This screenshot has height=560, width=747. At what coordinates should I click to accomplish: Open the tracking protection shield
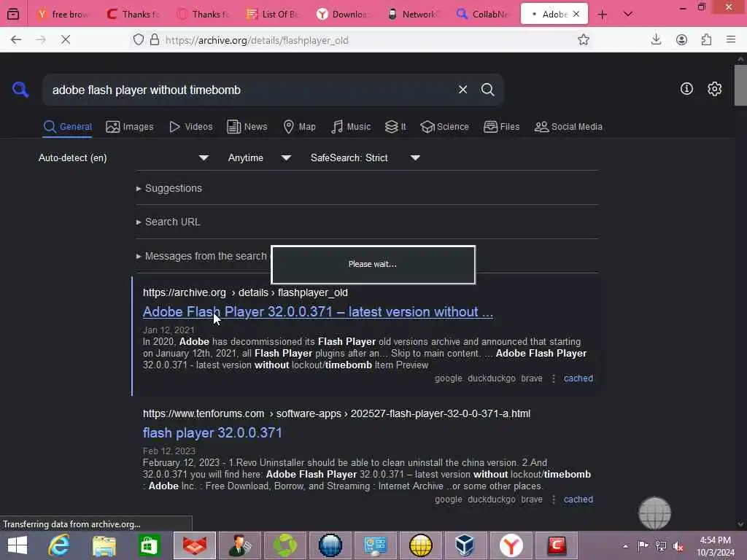click(x=138, y=40)
